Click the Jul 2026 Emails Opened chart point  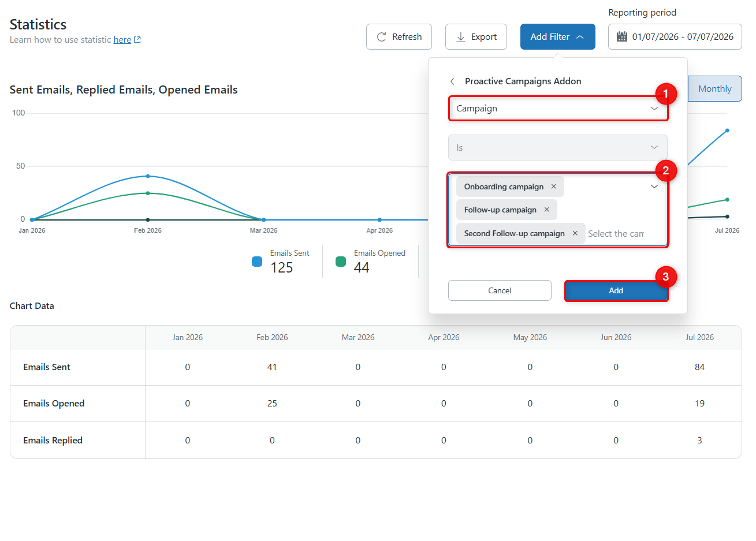(x=727, y=200)
